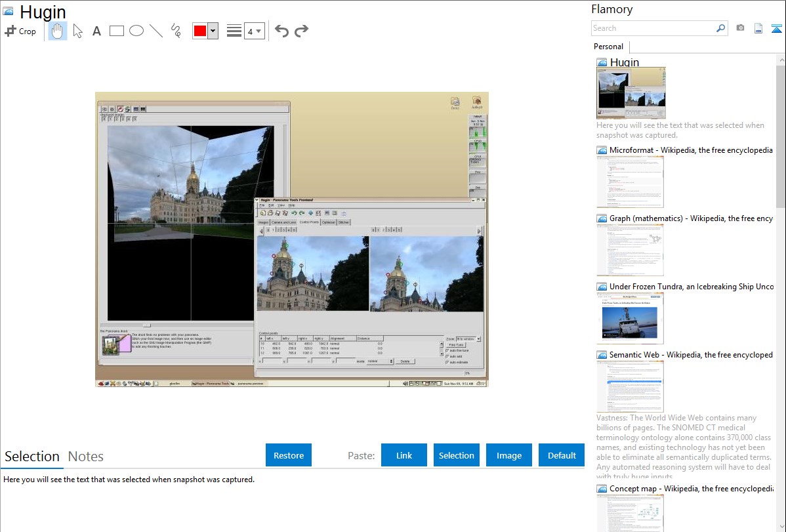Pick the ellipse drawing tool
This screenshot has width=786, height=532.
(136, 31)
